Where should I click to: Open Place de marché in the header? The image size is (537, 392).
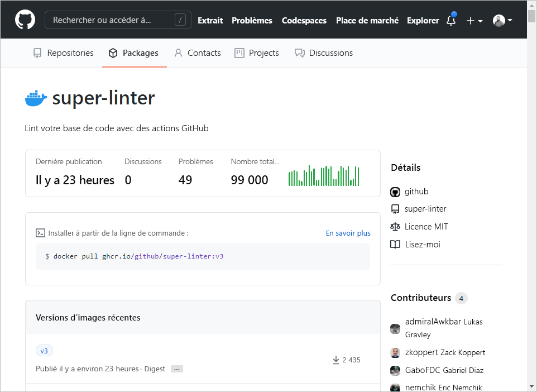(367, 21)
